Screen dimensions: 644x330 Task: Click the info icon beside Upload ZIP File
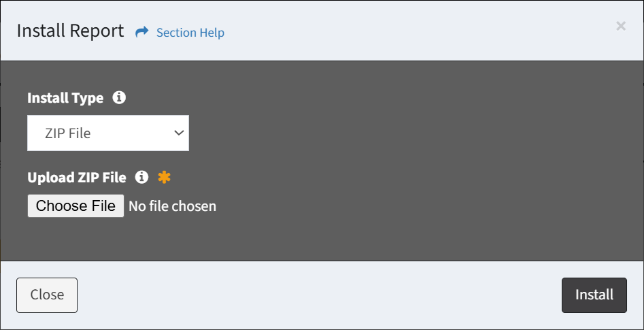coord(141,177)
